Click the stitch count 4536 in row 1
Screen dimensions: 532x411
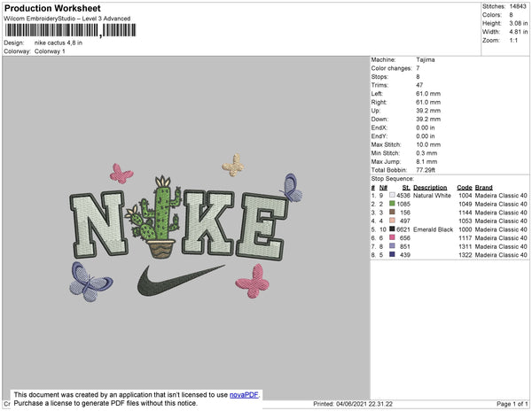[x=403, y=196]
